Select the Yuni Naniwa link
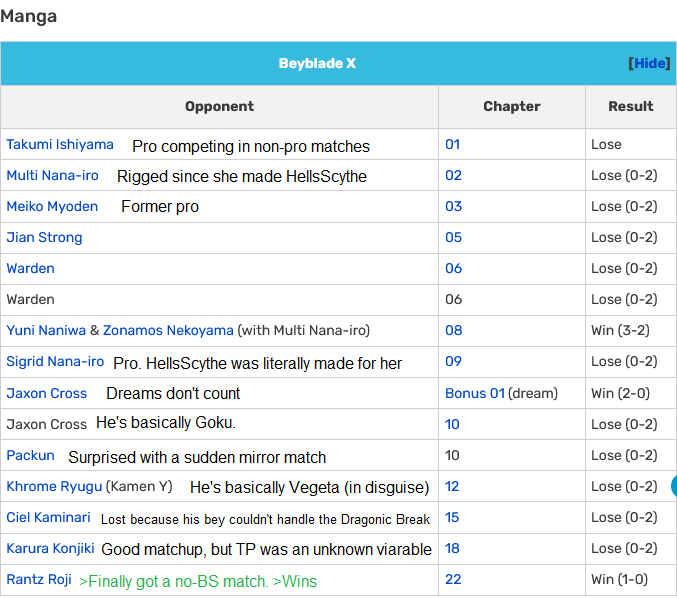Image resolution: width=677 pixels, height=598 pixels. (46, 330)
